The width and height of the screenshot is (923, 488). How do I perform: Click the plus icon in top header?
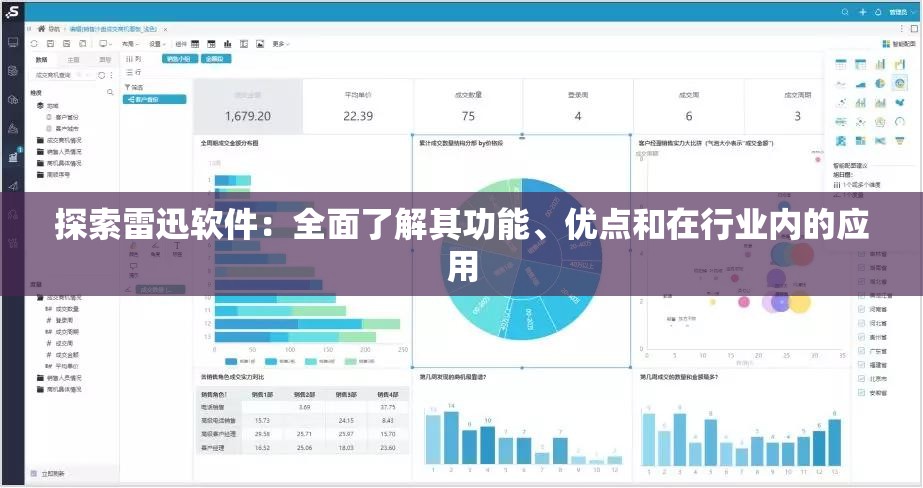coord(862,12)
